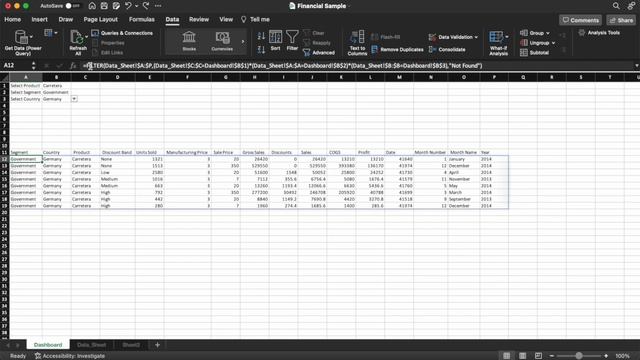This screenshot has width=640, height=360.
Task: Open Get Data (Power Query)
Action: (22, 42)
